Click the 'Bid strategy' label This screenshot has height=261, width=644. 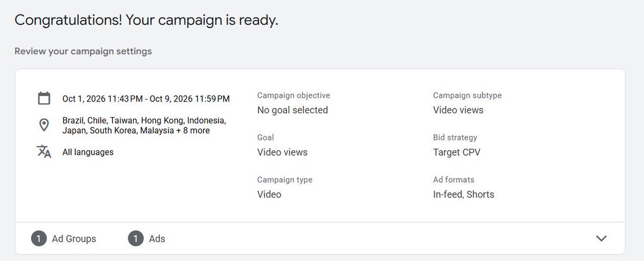point(455,137)
